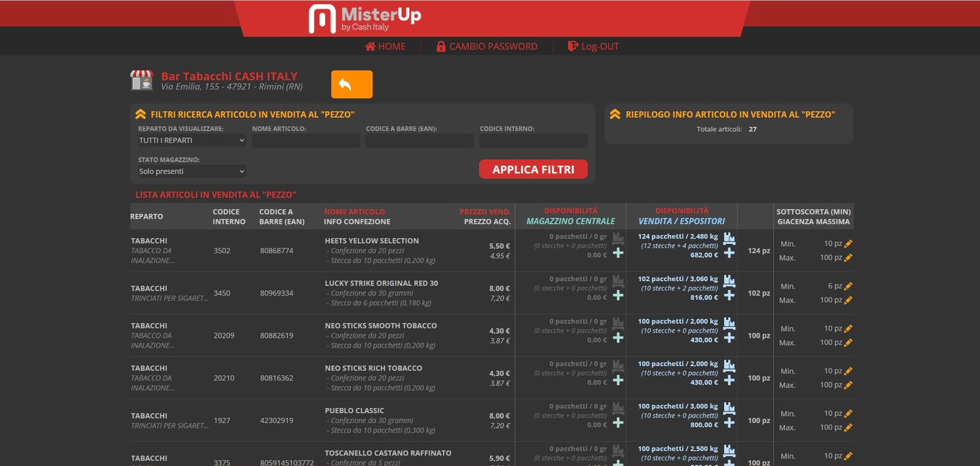Edit minimum stock for Heets Yellow Selection
The width and height of the screenshot is (980, 466).
848,244
